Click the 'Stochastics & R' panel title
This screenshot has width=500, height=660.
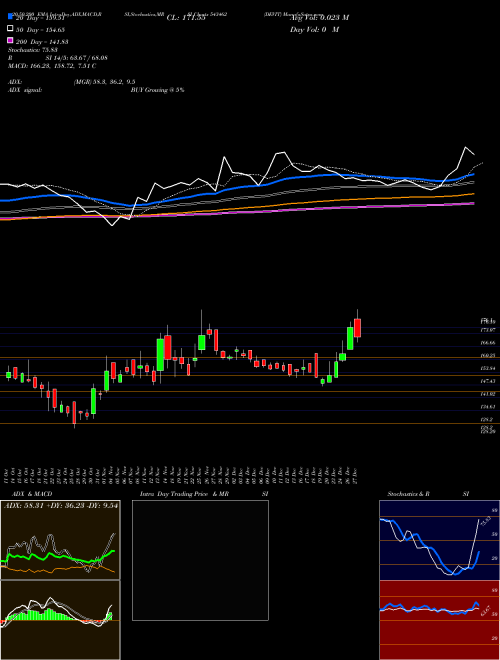408,494
